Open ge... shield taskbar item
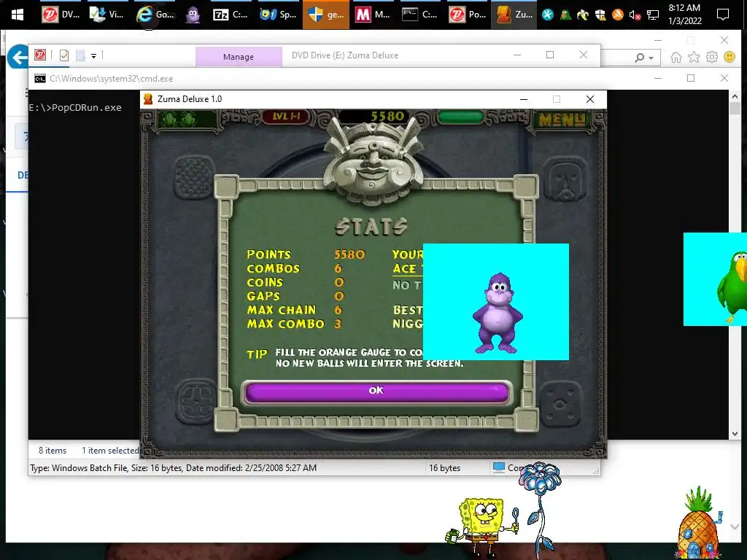Screen dimensions: 747x560 point(326,15)
